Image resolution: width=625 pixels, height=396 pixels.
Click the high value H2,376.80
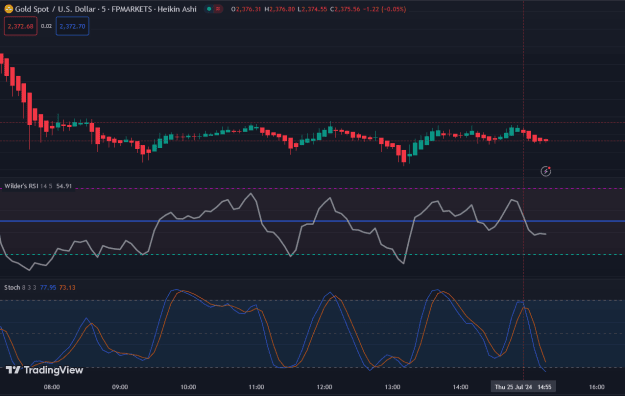(x=279, y=9)
